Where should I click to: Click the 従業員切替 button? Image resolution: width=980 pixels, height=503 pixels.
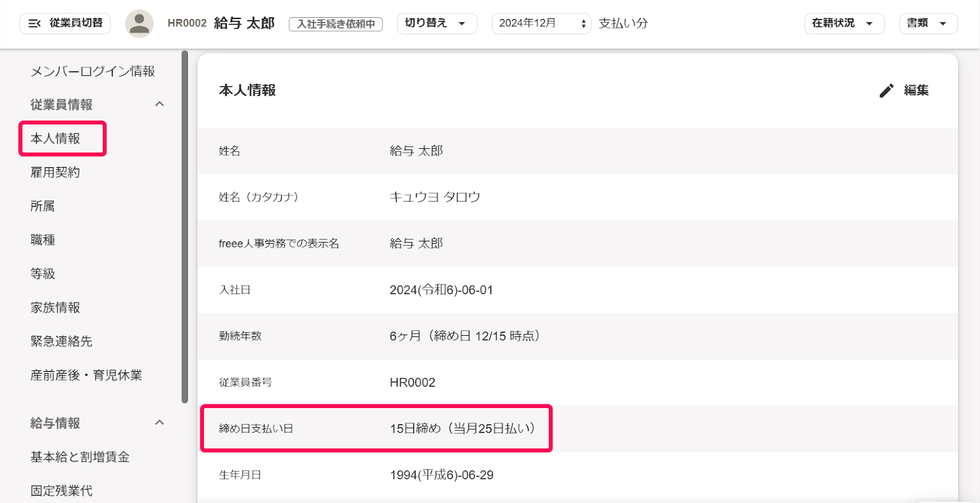coord(66,23)
